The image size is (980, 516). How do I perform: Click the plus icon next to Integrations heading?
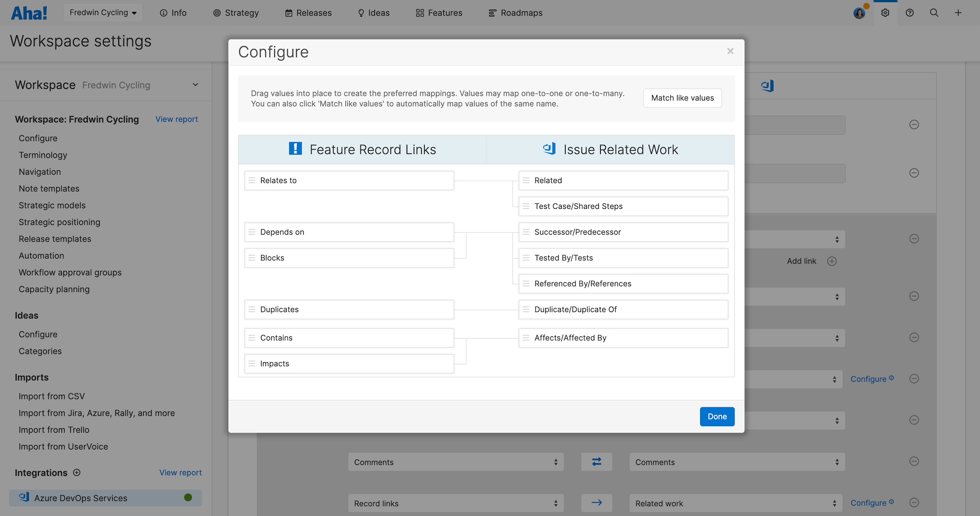pos(76,473)
